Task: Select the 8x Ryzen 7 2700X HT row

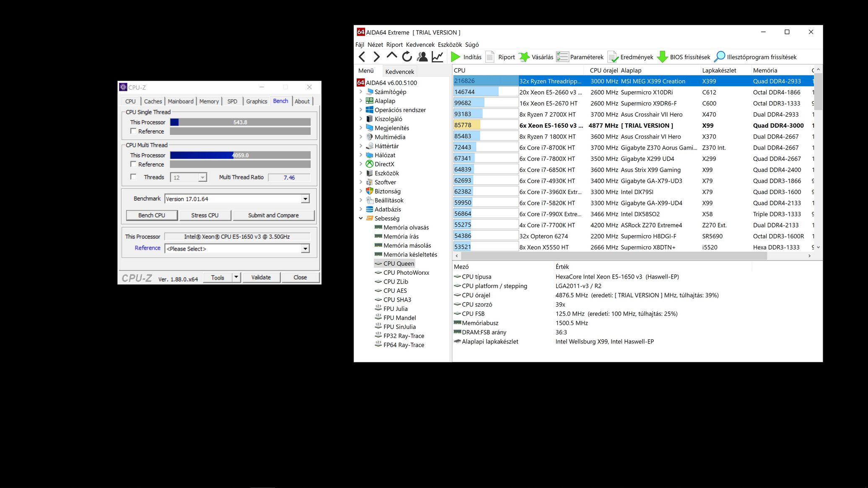Action: 633,114
